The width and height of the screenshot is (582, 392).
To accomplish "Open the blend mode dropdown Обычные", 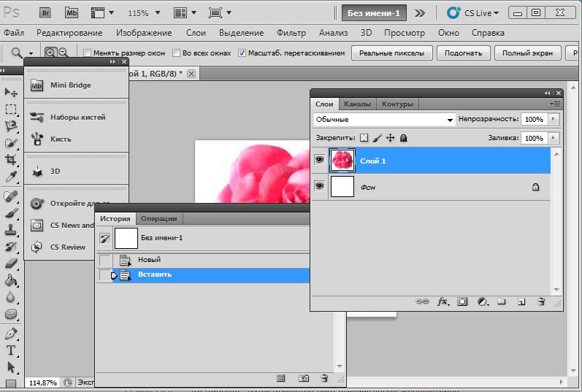I will 384,119.
